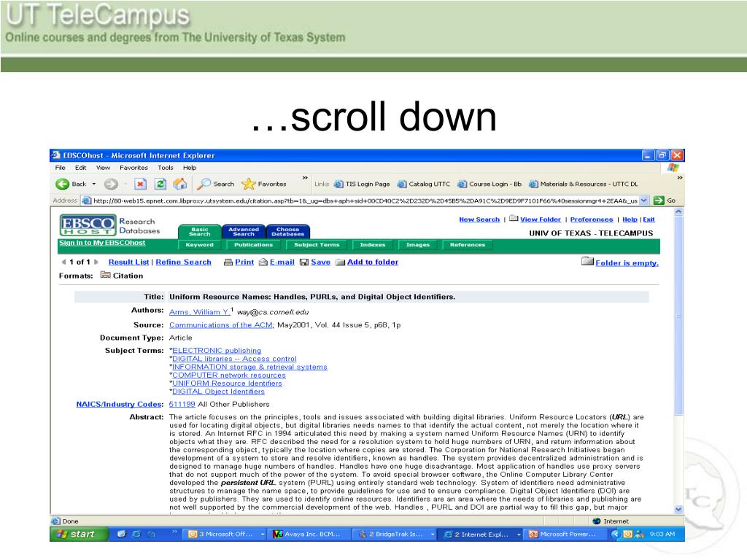
Task: Expand the Links bar overflow chevron
Action: click(680, 178)
